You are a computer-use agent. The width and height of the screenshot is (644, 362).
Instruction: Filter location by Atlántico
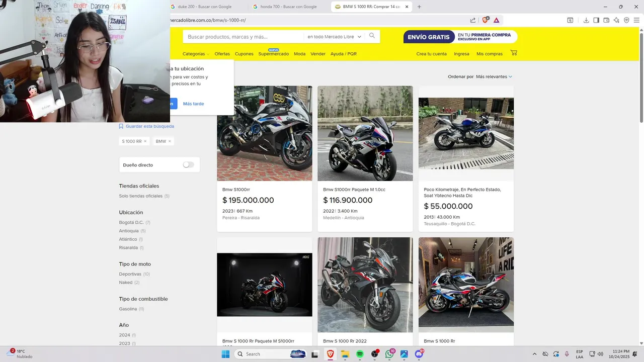coord(128,239)
